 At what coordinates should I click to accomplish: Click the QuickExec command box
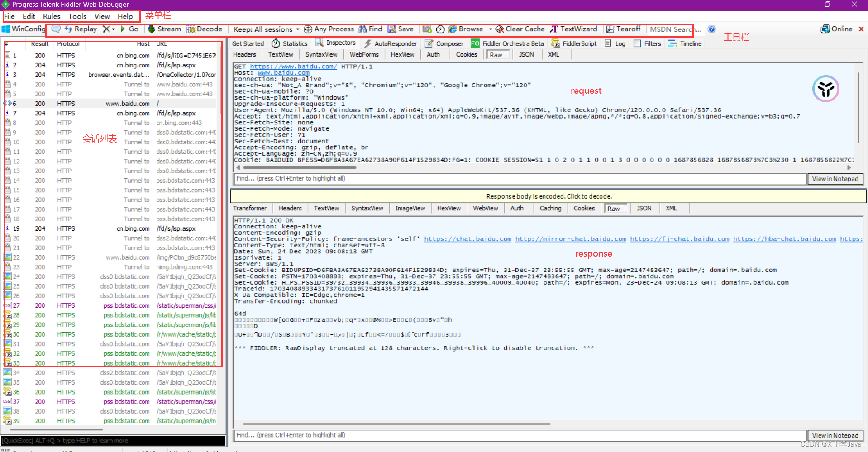pyautogui.click(x=113, y=441)
